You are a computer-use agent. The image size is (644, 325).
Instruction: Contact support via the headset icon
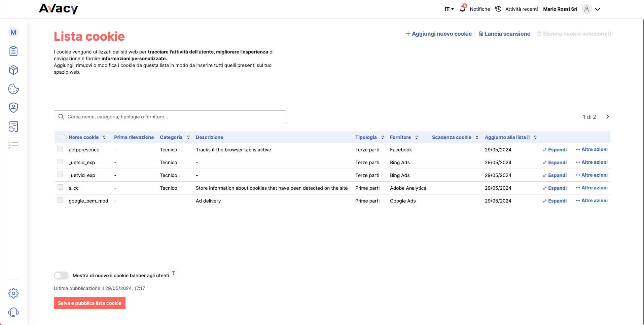pyautogui.click(x=13, y=312)
